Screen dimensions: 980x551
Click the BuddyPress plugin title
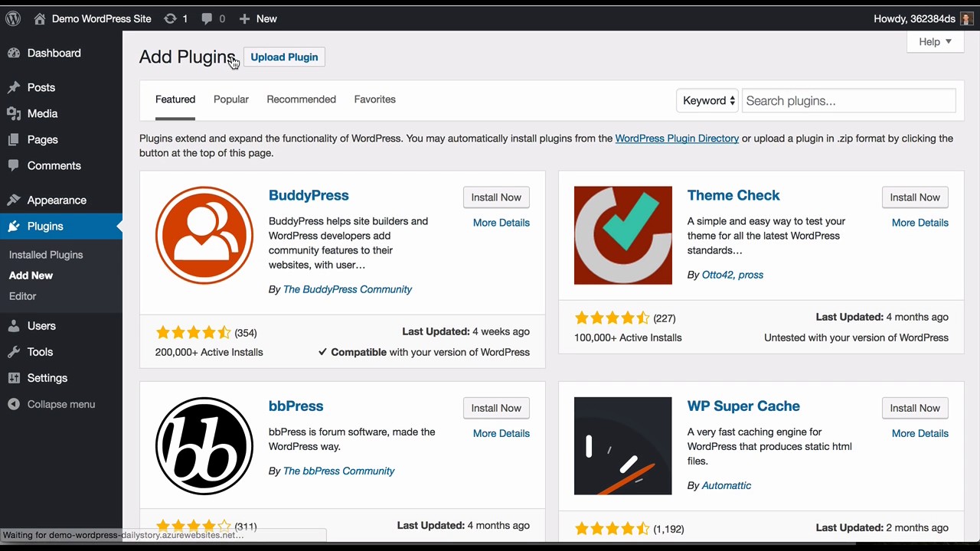click(x=309, y=195)
